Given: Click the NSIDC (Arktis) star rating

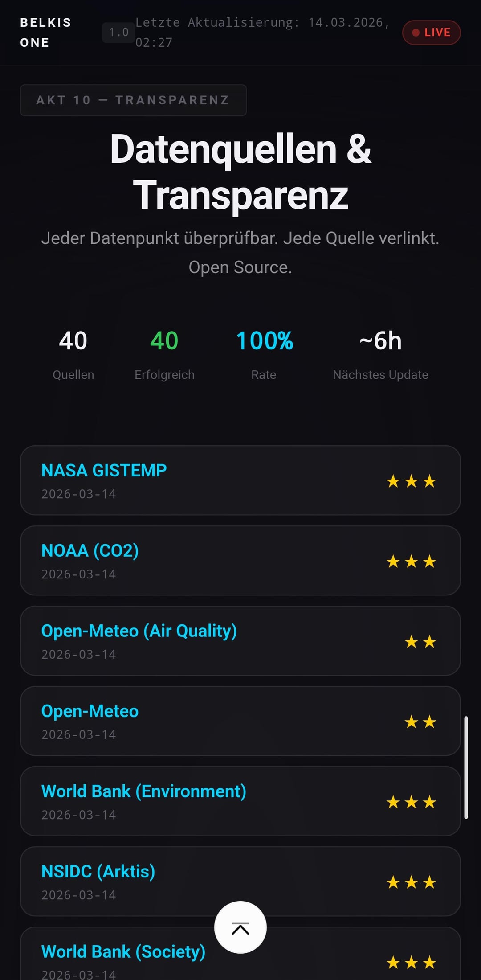Looking at the screenshot, I should [411, 882].
